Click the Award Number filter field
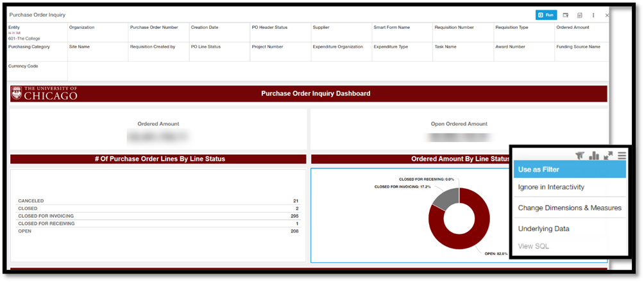The width and height of the screenshot is (644, 282). coord(524,52)
